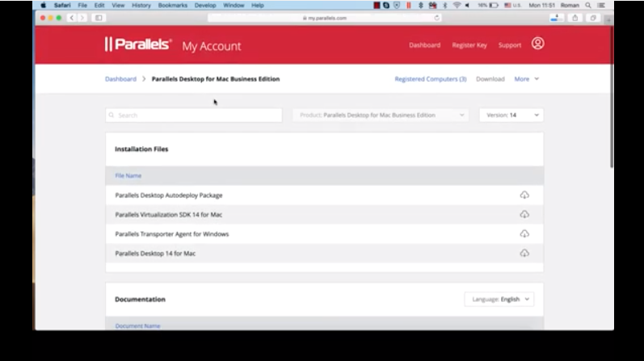644x361 pixels.
Task: Click the Bluetooth menu bar icon
Action: tap(444, 6)
